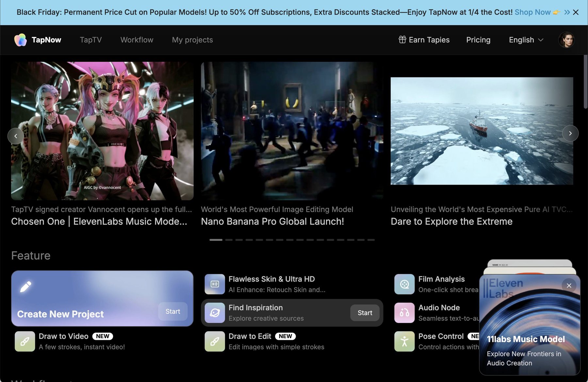Click the Draw to Video icon

[x=25, y=341]
